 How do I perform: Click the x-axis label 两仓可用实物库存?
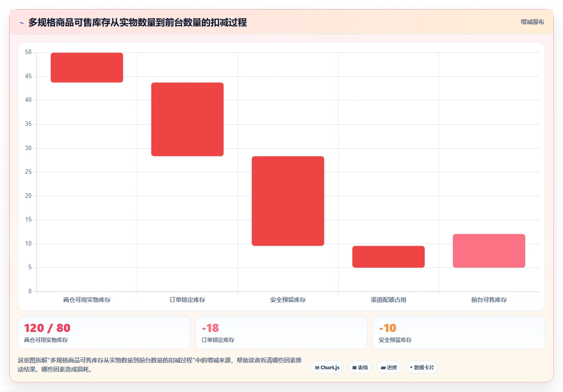(87, 300)
